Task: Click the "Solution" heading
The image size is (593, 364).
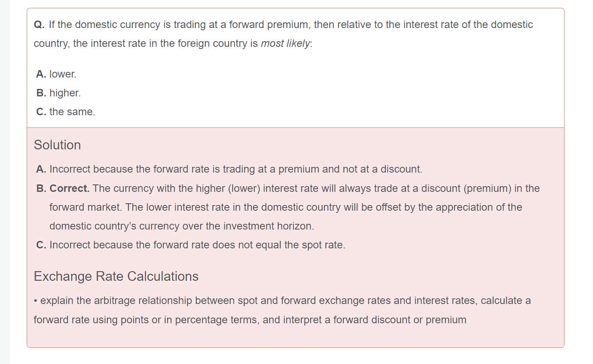Action: [x=57, y=145]
